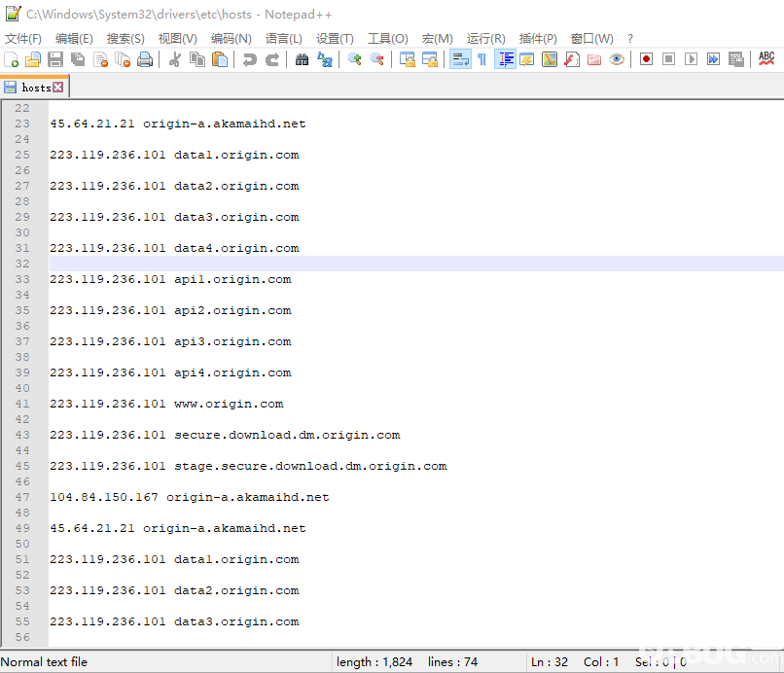This screenshot has width=784, height=673.
Task: Run macro multiple times icon
Action: pyautogui.click(x=714, y=59)
